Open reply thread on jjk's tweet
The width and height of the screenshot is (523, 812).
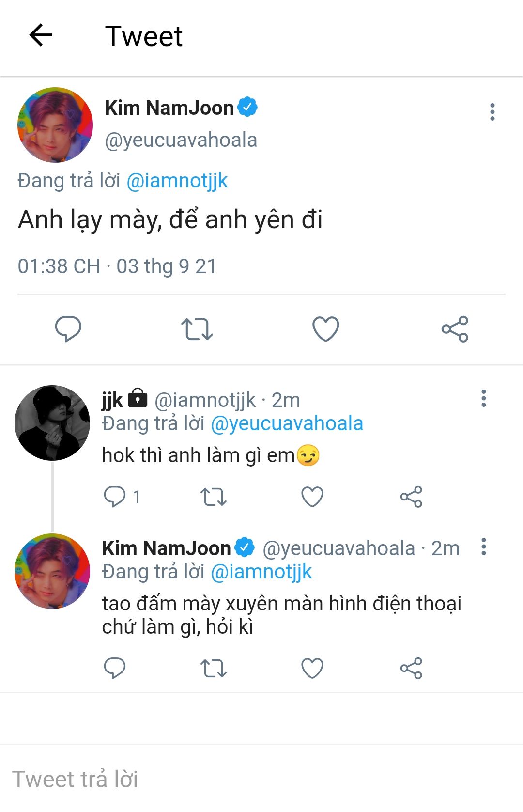pyautogui.click(x=122, y=497)
